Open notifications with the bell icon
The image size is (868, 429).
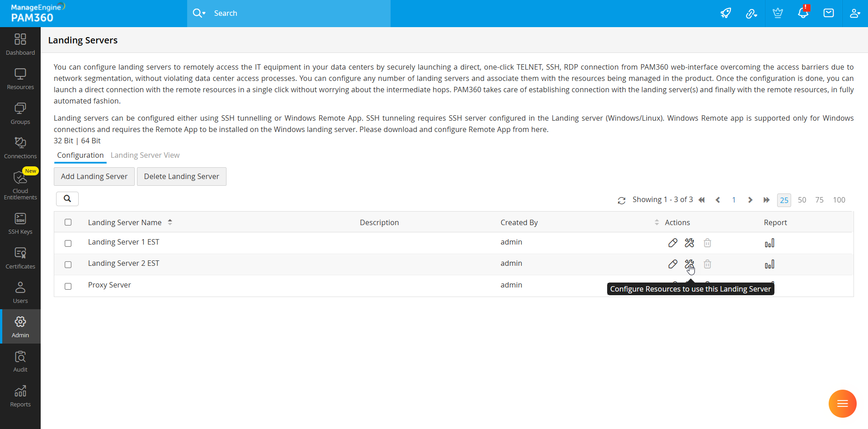tap(803, 13)
